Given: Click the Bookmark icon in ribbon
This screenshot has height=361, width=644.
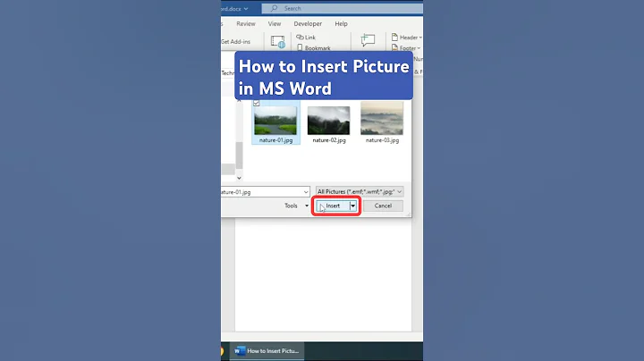Looking at the screenshot, I should pos(300,47).
